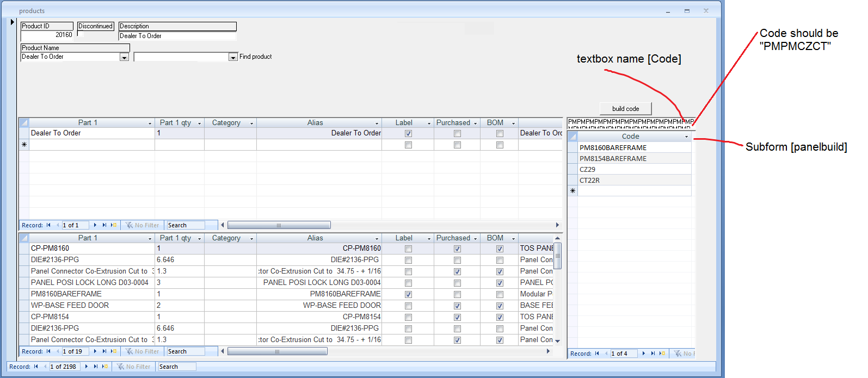Screen dimensions: 868x378
Task: Add new record in 1 of 4 navigator
Action: pyautogui.click(x=662, y=354)
